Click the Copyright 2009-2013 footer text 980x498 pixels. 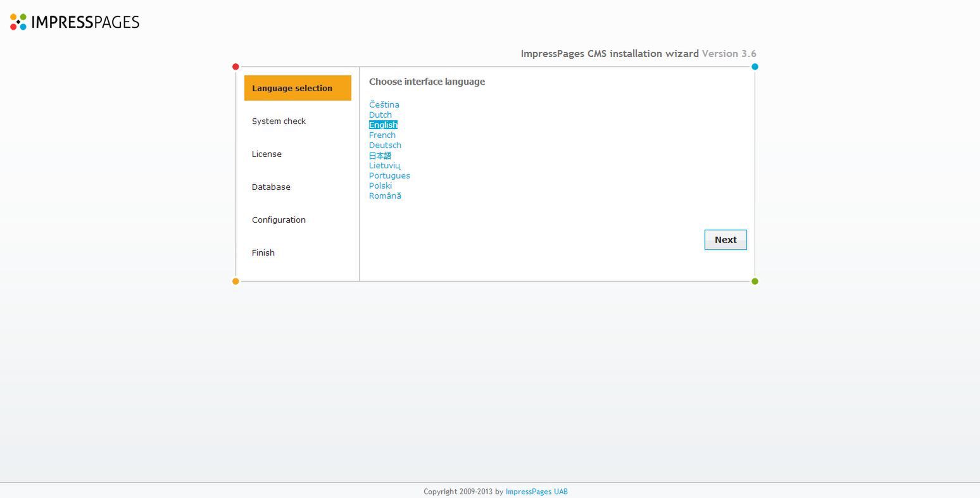tap(463, 492)
